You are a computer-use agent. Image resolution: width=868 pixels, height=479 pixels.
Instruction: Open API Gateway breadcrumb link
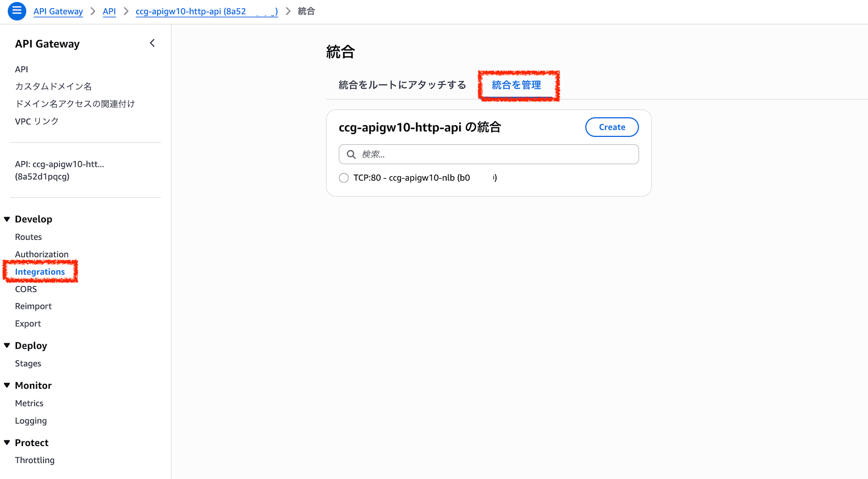click(58, 11)
